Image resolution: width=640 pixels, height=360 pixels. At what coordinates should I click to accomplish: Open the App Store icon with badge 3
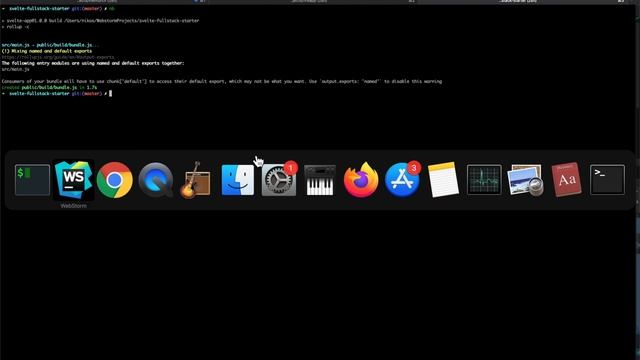[x=402, y=180]
